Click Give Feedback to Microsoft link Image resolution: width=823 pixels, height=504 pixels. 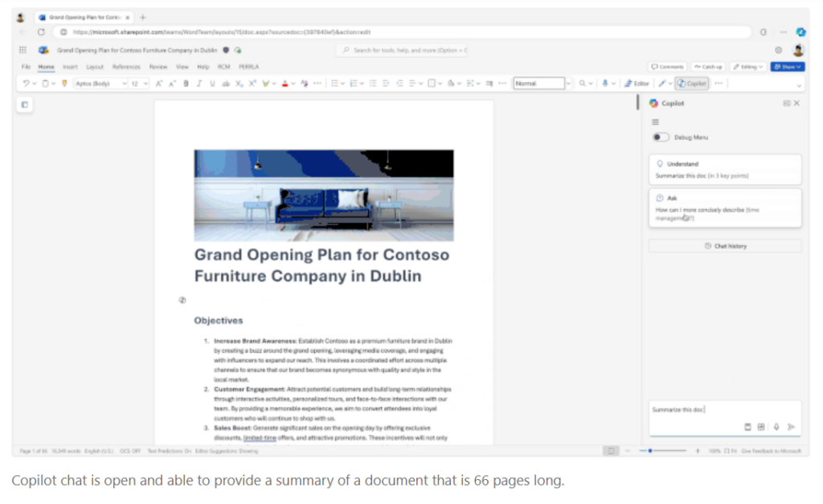(772, 451)
